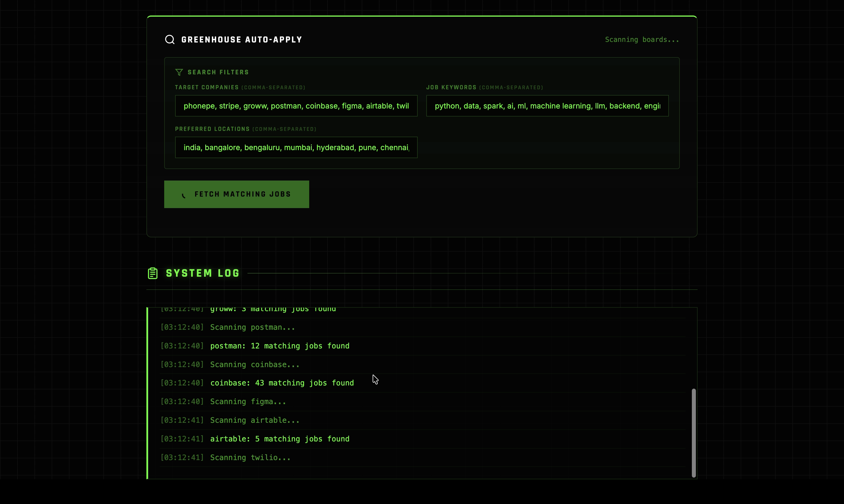Click the System Log scrollbar thumb
This screenshot has height=504, width=844.
click(694, 433)
